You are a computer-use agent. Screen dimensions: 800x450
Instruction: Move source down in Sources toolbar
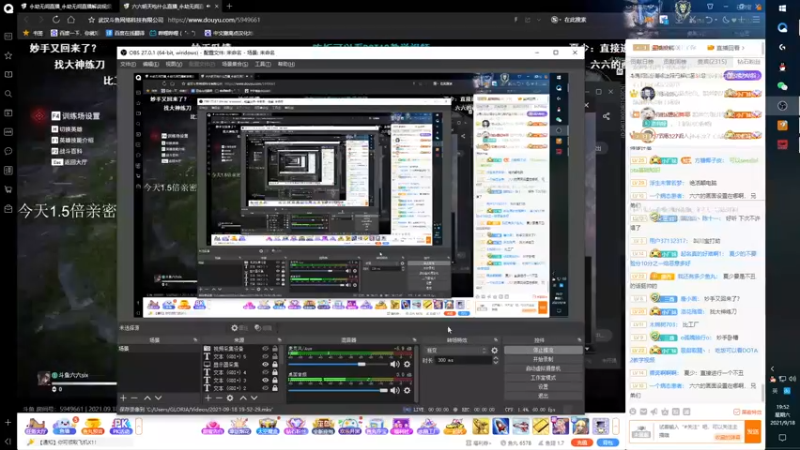254,398
